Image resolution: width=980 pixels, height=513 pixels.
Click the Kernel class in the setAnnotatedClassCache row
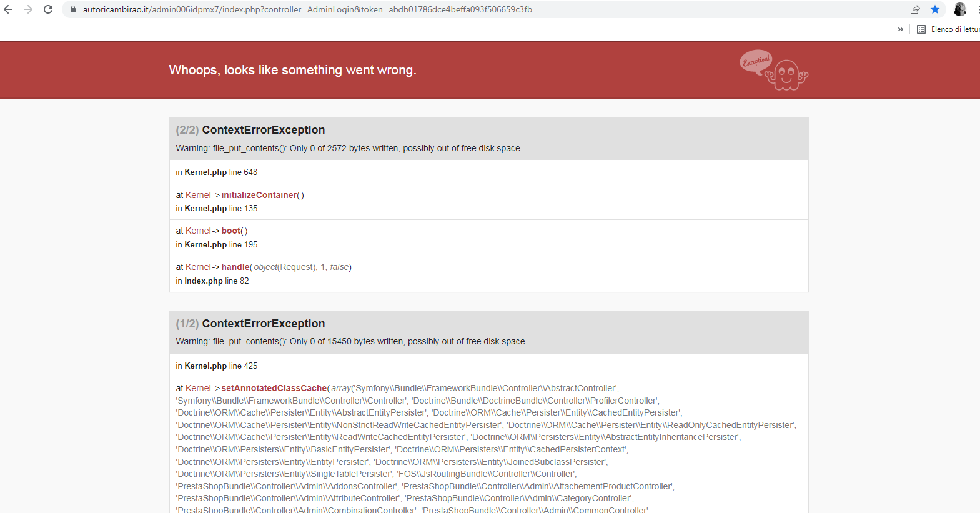pos(198,388)
